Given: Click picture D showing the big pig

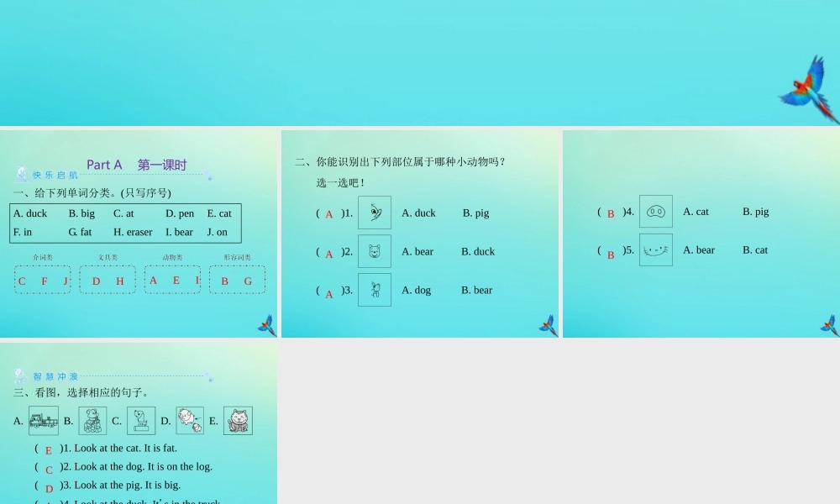Looking at the screenshot, I should tap(190, 421).
